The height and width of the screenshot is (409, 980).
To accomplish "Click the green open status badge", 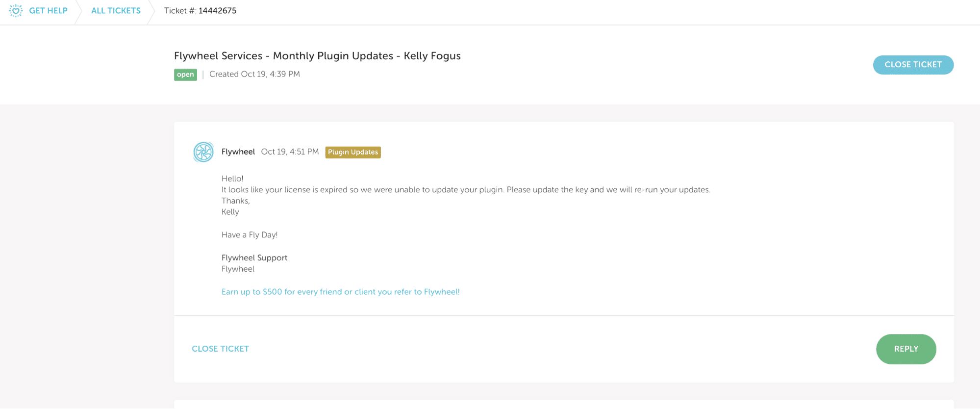I will coord(185,75).
